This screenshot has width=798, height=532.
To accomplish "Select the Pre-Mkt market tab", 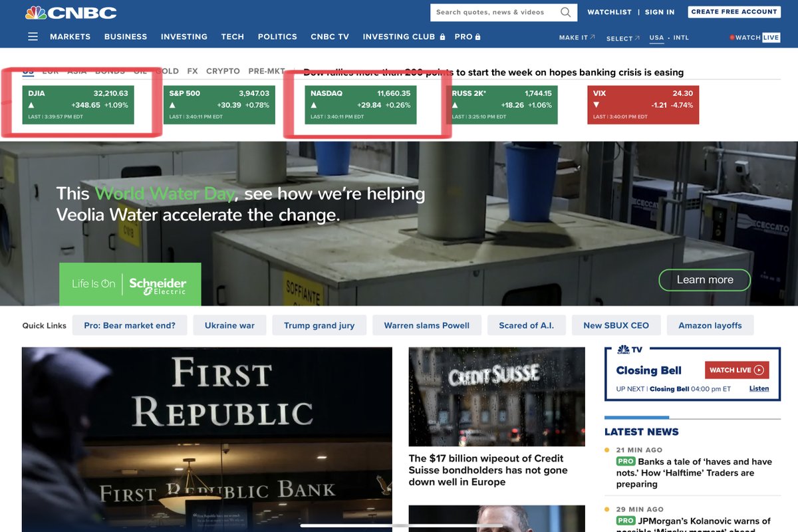I will coord(267,71).
